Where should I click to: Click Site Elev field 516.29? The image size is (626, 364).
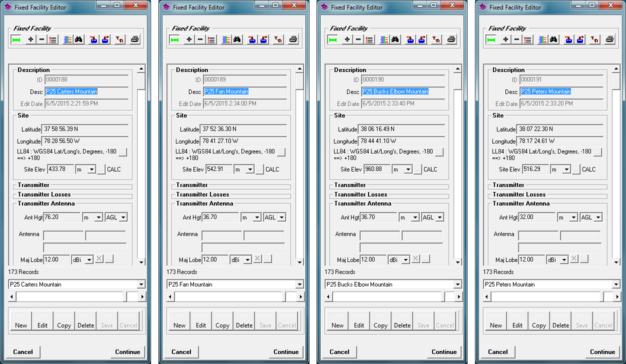(x=535, y=169)
